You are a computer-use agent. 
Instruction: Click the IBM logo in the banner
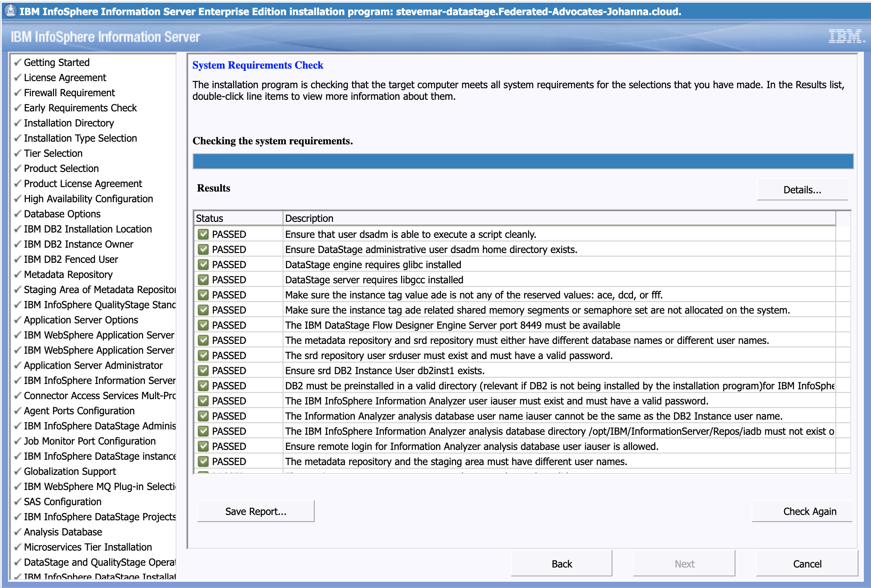tap(846, 37)
